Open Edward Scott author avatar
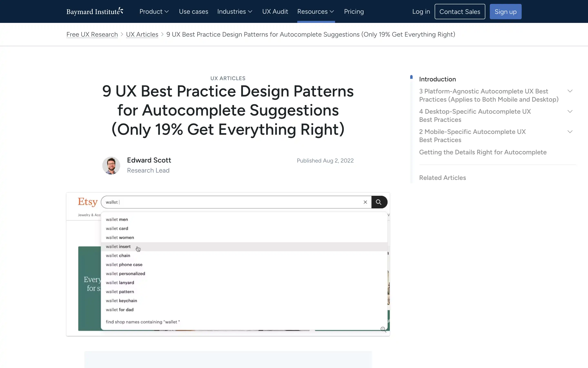Viewport: 588px width, 368px height. tap(111, 166)
